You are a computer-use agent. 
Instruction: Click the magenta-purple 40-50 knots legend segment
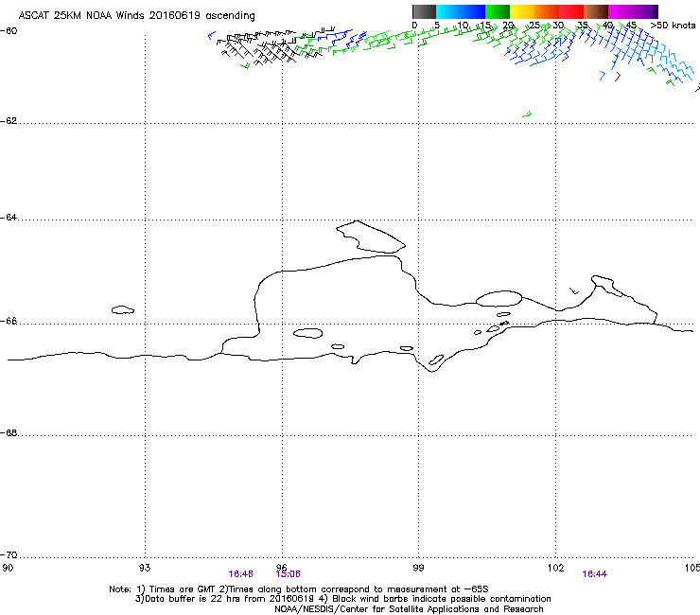point(633,11)
